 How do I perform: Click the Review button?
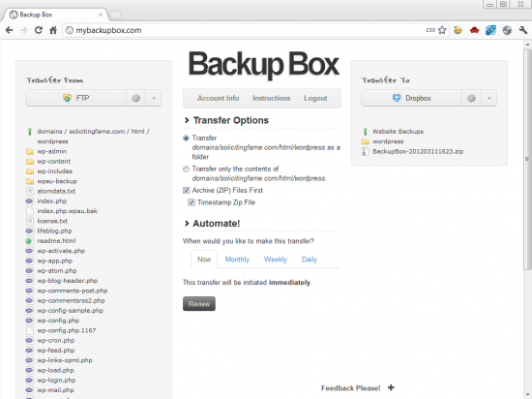point(199,303)
